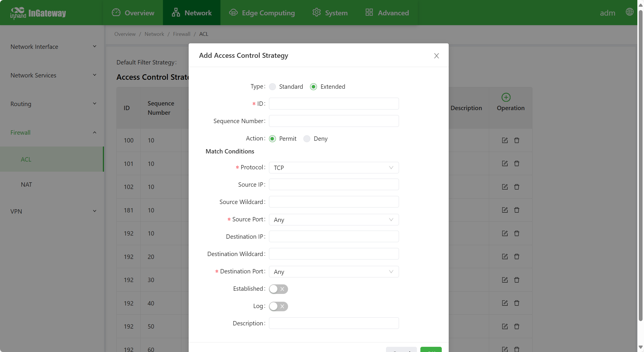The image size is (644, 352).
Task: Click the add rule plus icon above Operation
Action: pos(506,97)
